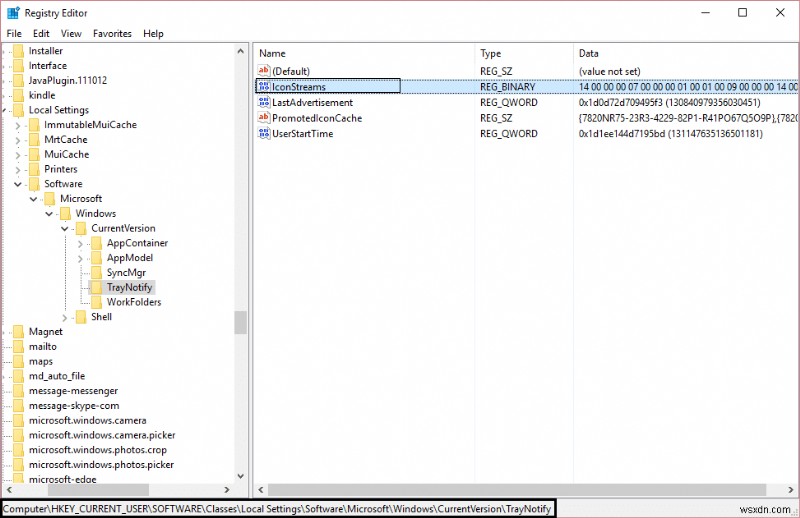The image size is (800, 518).
Task: Expand the AppModel key
Action: pos(81,259)
